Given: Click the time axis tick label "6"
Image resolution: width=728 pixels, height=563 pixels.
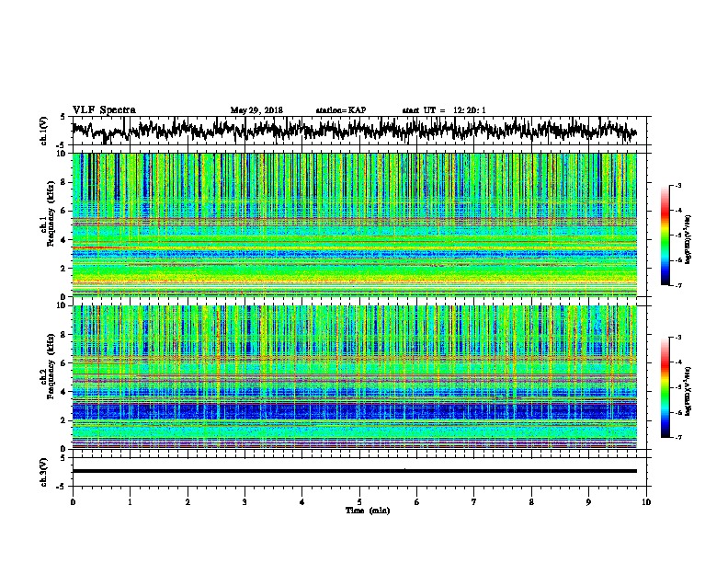Looking at the screenshot, I should click(x=417, y=502).
